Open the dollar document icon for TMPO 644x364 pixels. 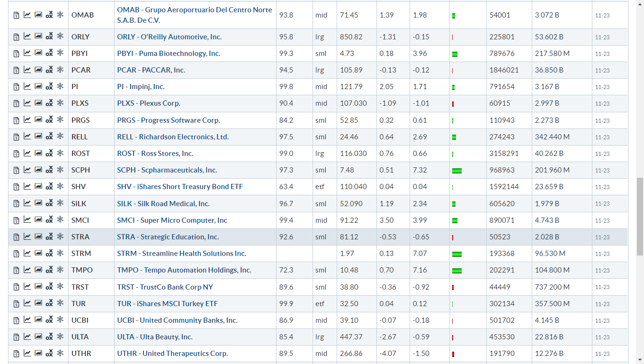[16, 270]
